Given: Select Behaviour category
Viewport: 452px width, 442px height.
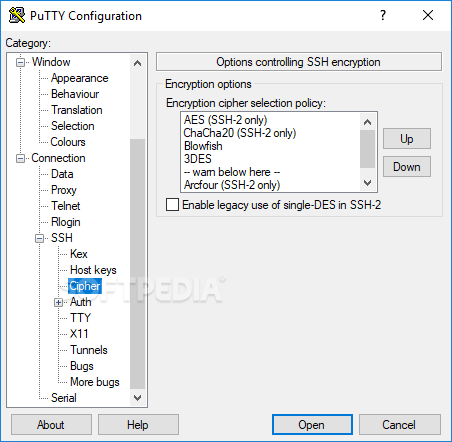Looking at the screenshot, I should (x=75, y=94).
